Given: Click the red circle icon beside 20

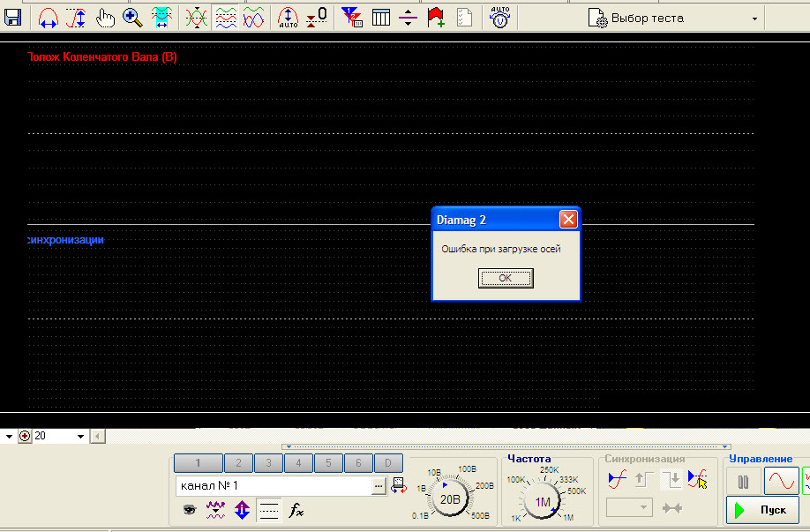Looking at the screenshot, I should 25,437.
